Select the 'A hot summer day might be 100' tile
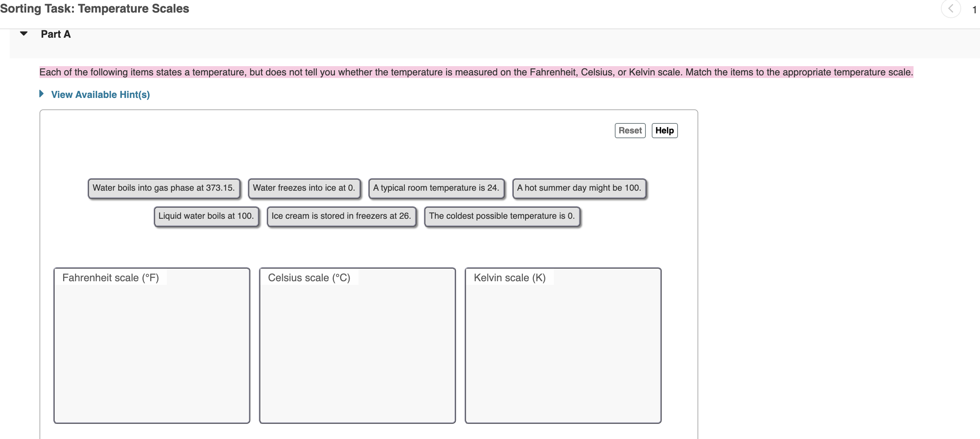The image size is (980, 439). [x=579, y=188]
